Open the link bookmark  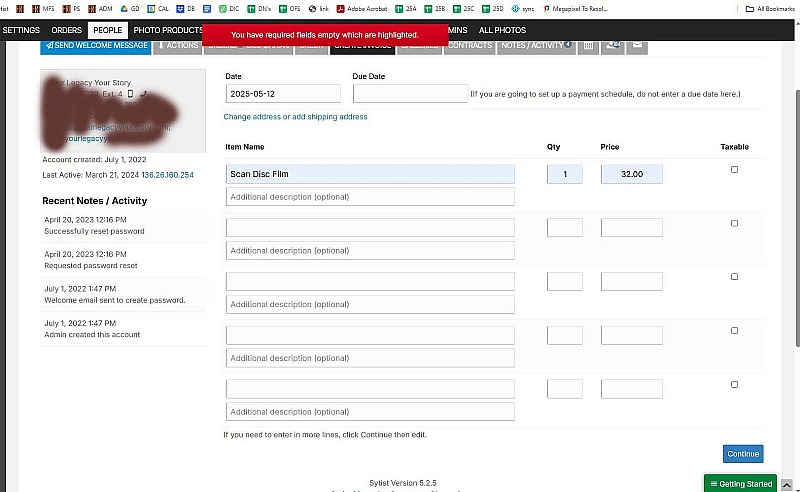coord(319,9)
